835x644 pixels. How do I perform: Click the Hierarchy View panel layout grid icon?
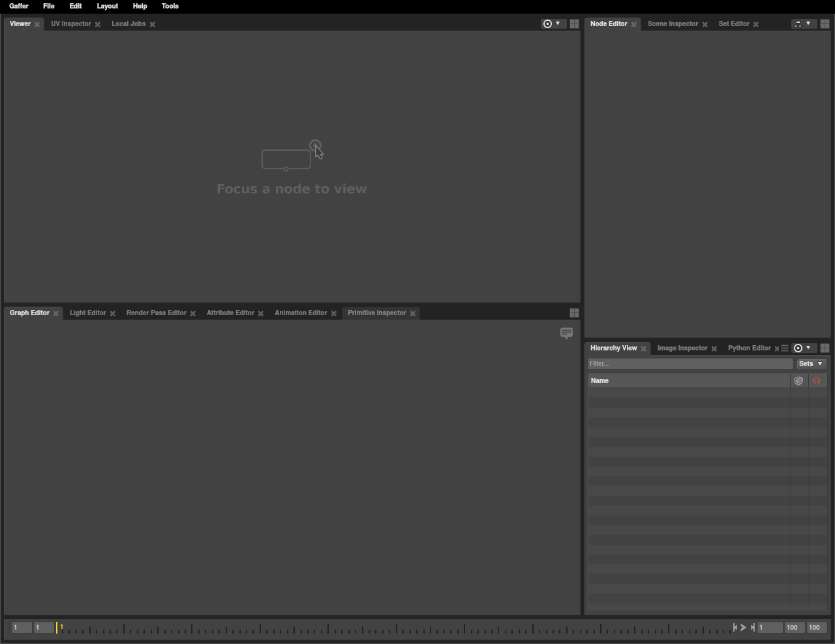(x=825, y=348)
